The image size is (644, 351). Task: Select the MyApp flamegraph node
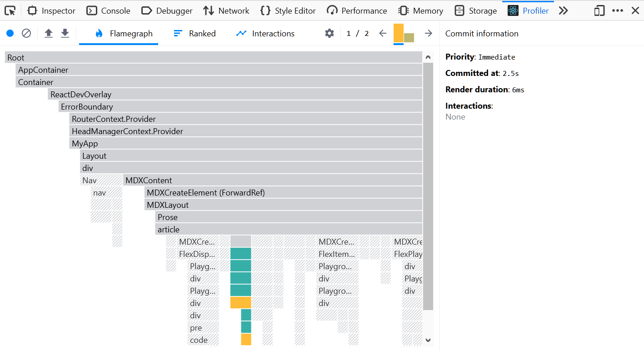(182, 143)
